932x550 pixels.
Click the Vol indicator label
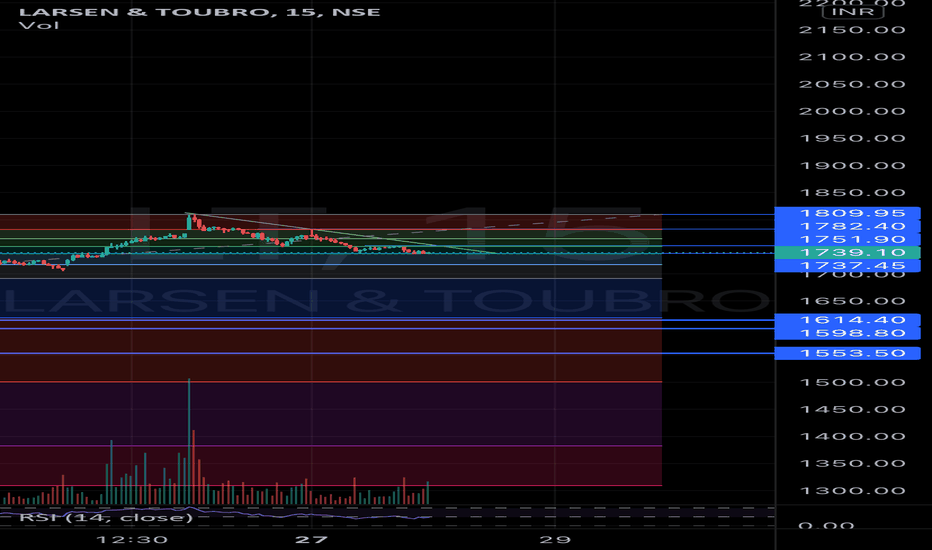point(39,26)
